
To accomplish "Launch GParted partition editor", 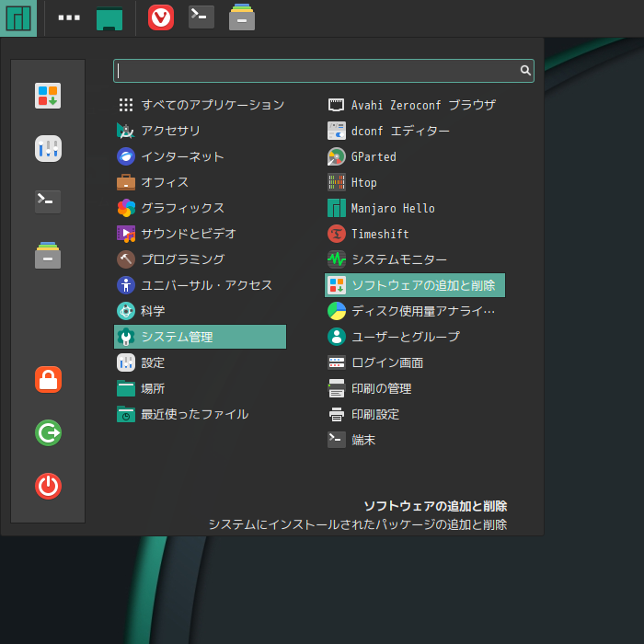I will [x=374, y=156].
